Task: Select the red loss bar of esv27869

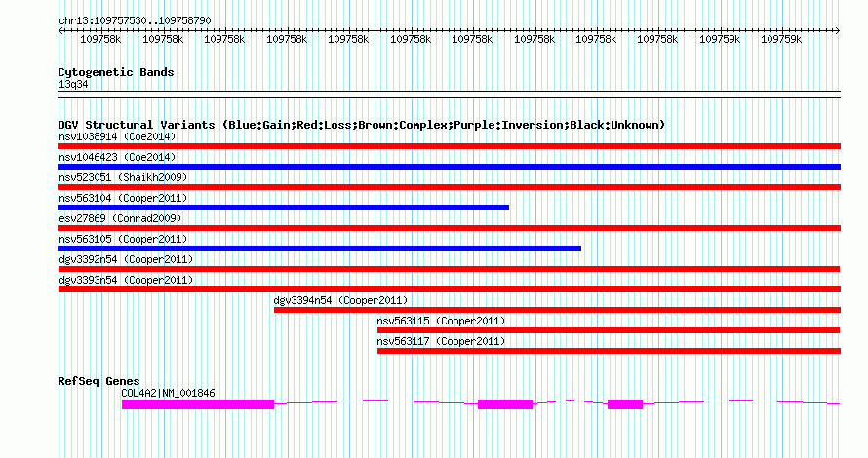Action: point(449,228)
